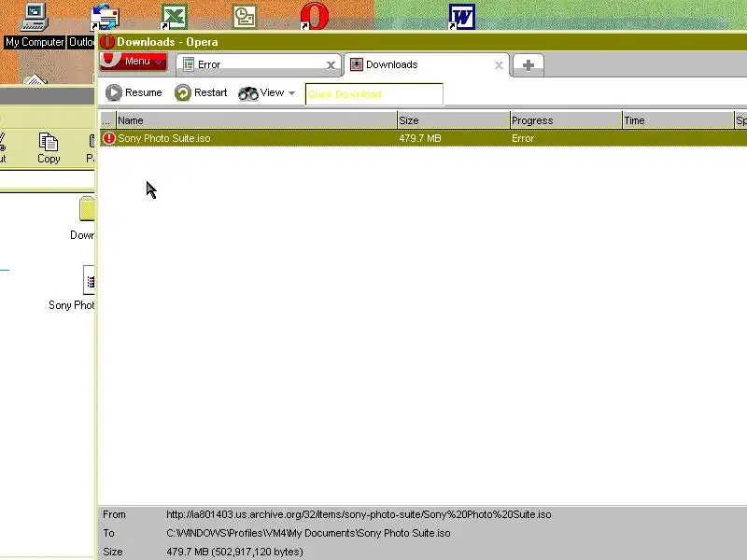Sort downloads by Size column
This screenshot has width=747, height=560.
click(453, 120)
